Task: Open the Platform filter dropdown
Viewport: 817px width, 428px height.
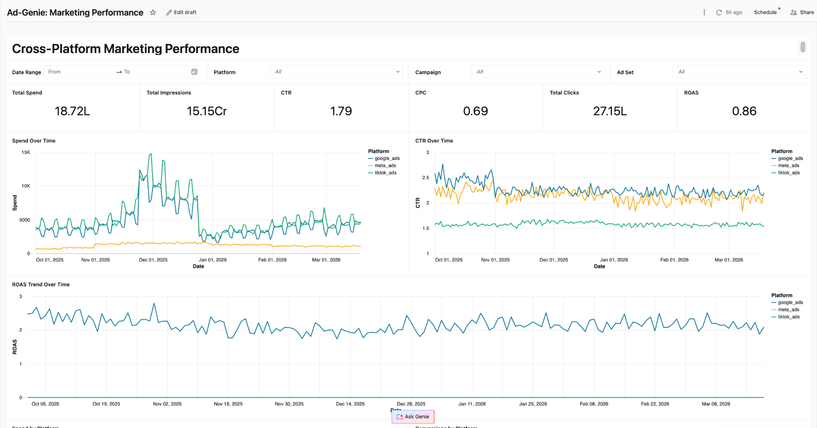Action: tap(337, 72)
